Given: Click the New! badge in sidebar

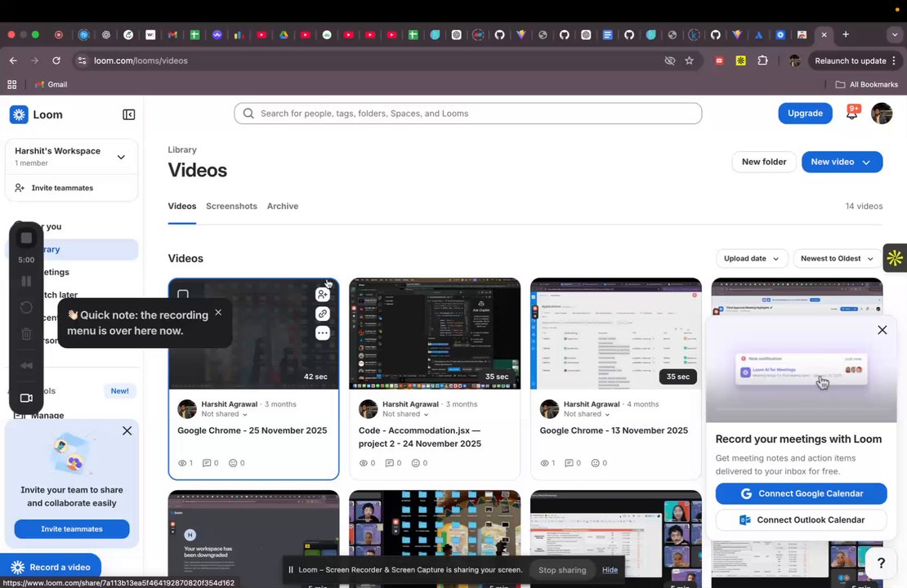Looking at the screenshot, I should 120,391.
